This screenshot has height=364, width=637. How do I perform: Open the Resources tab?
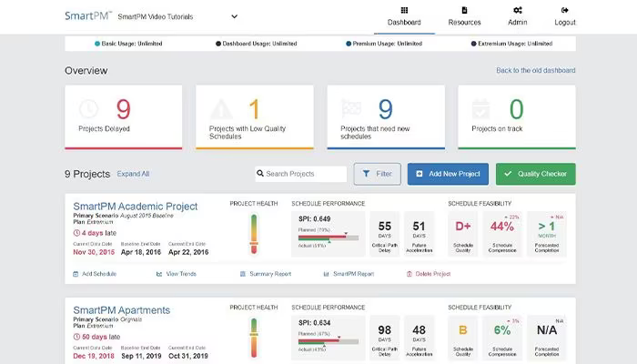(464, 16)
